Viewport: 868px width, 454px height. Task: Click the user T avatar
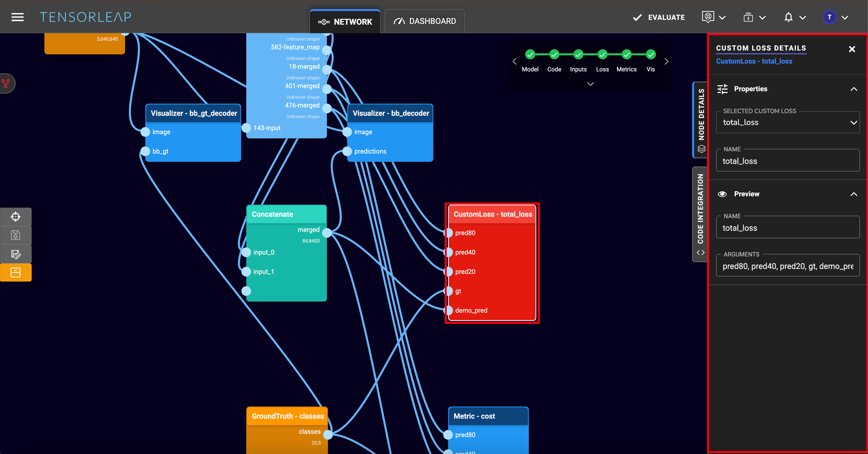(829, 17)
